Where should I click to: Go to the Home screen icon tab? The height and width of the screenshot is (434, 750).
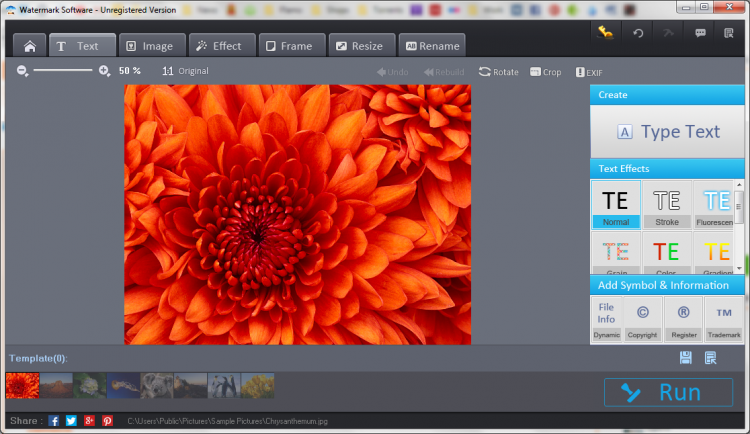(x=30, y=45)
